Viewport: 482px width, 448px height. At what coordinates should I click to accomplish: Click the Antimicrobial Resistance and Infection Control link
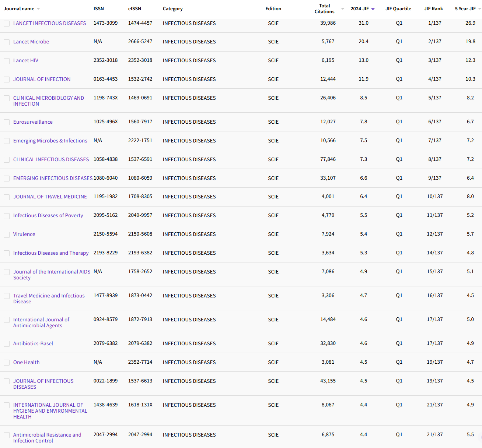[x=47, y=438]
